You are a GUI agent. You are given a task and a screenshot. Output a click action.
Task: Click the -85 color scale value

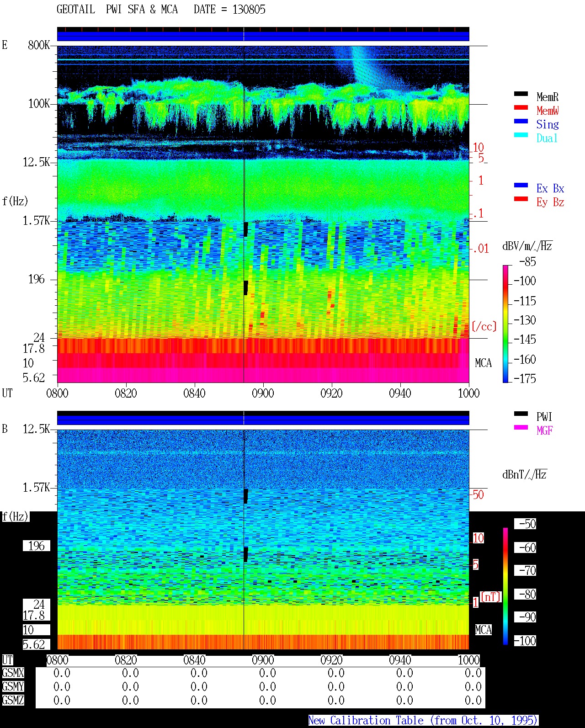pyautogui.click(x=527, y=262)
